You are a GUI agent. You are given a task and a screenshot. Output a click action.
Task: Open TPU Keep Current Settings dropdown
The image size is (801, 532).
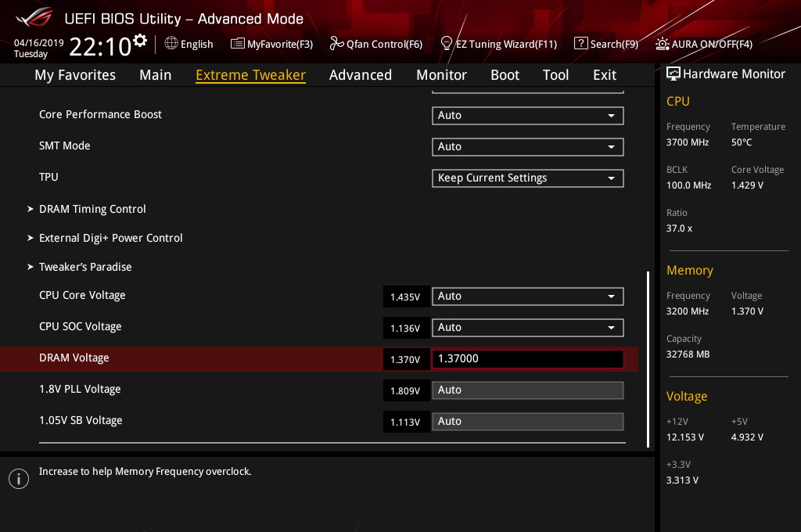(x=528, y=178)
